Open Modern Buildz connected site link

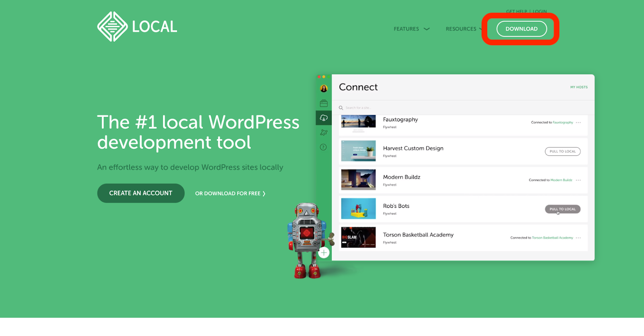click(561, 180)
